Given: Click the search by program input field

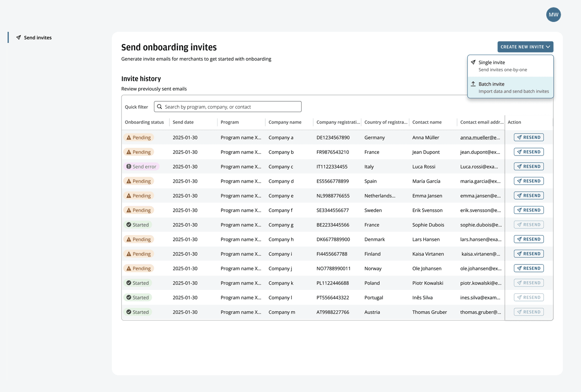Looking at the screenshot, I should pyautogui.click(x=228, y=107).
